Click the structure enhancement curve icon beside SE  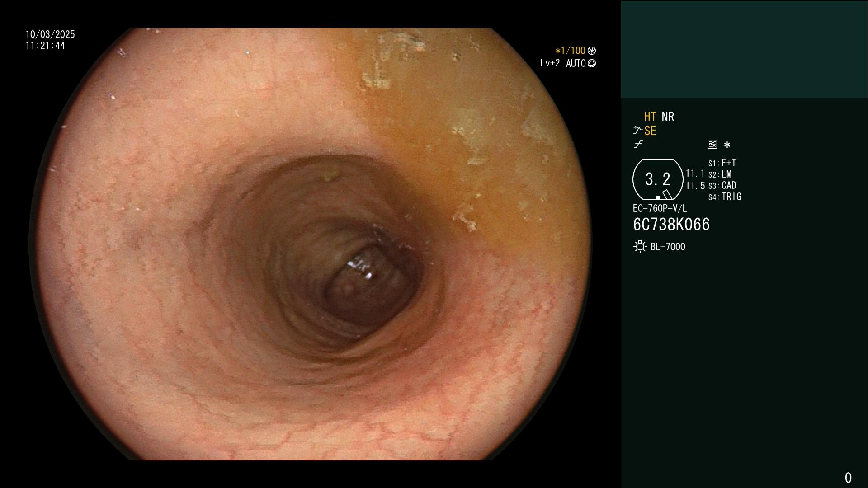pos(638,131)
